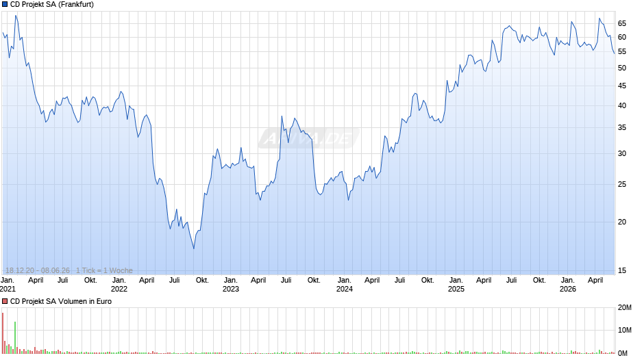This screenshot has height=360, width=644.
Task: Click the volume axis label 10M
Action: pos(624,330)
